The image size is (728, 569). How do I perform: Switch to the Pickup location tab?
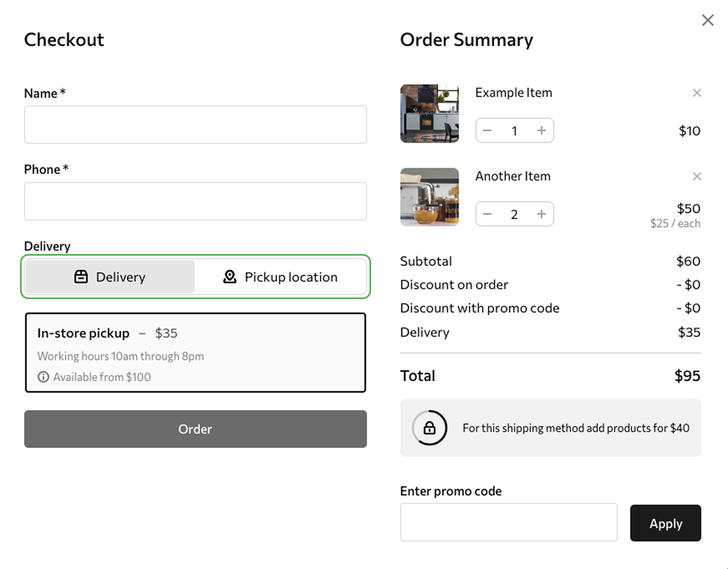click(x=280, y=277)
